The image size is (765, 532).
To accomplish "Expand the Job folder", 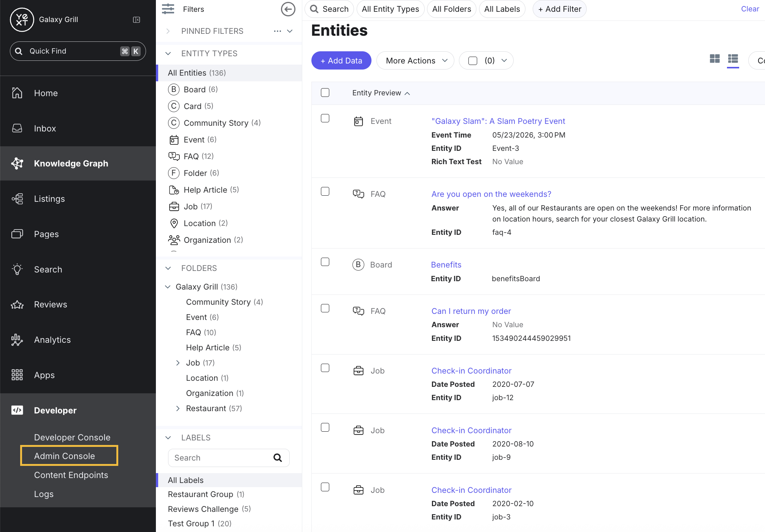I will 178,363.
